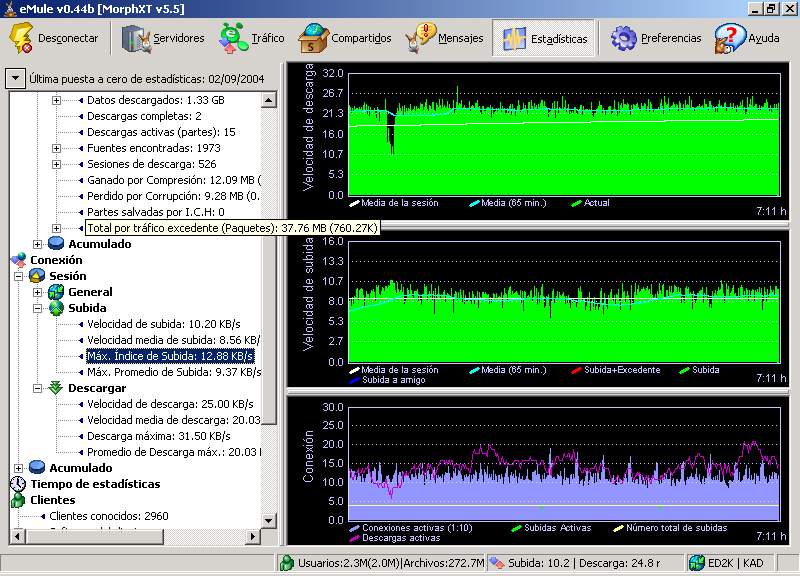800x576 pixels.
Task: Select 'Velocidad de descarga: 25.00 KB/s' row
Action: (x=170, y=405)
